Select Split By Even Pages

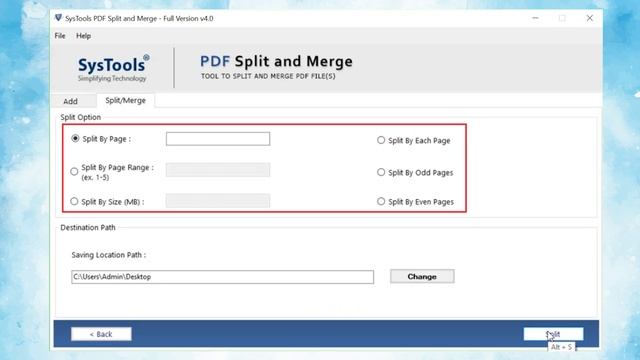381,202
